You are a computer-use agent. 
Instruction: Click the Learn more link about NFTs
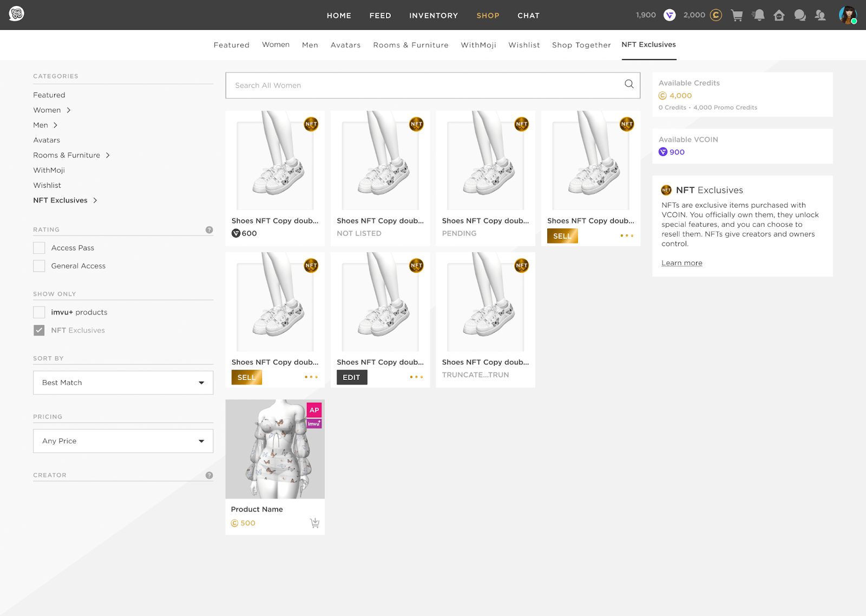pyautogui.click(x=681, y=263)
